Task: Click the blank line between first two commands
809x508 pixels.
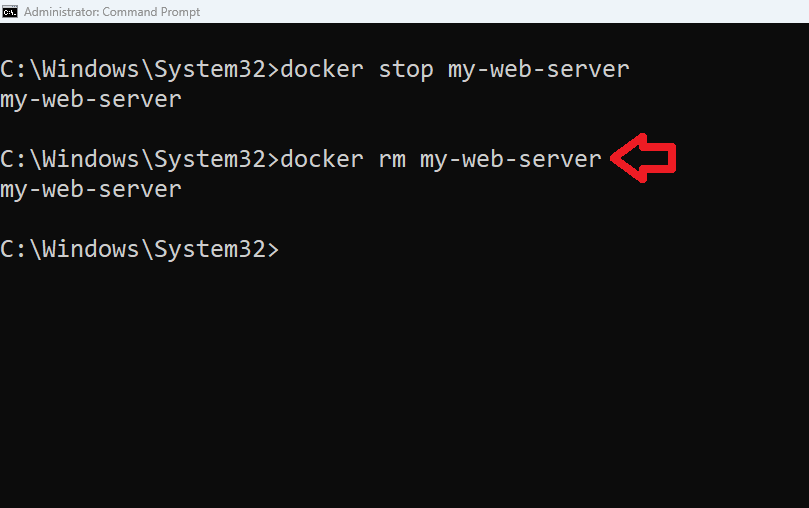Action: point(404,129)
